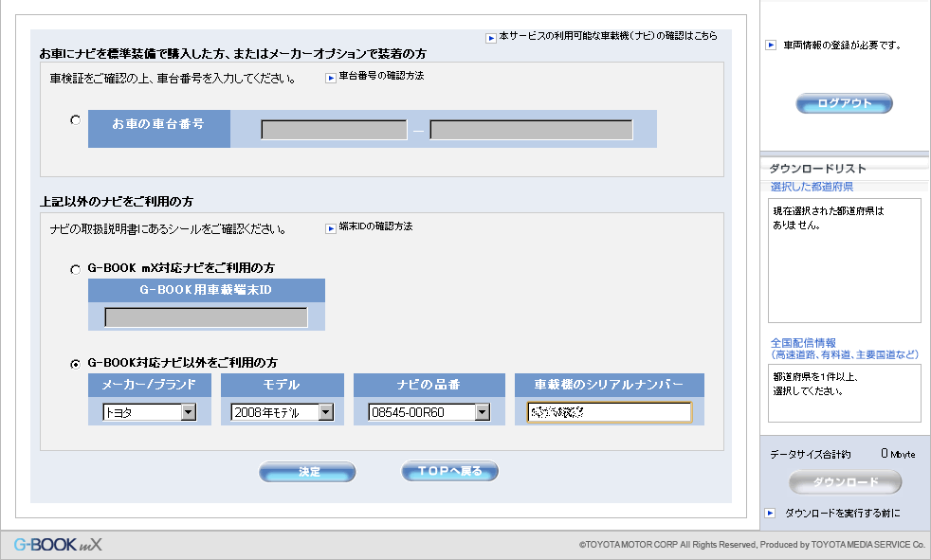Screen dimensions: 931x560
Task: Click arrow icon beside 端末IDの確認方法
Action: (x=331, y=228)
